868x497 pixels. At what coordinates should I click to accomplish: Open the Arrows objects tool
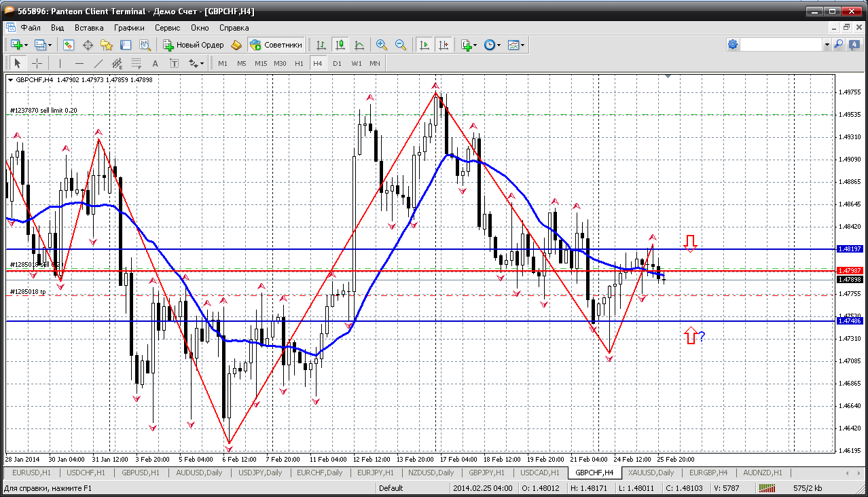point(193,63)
